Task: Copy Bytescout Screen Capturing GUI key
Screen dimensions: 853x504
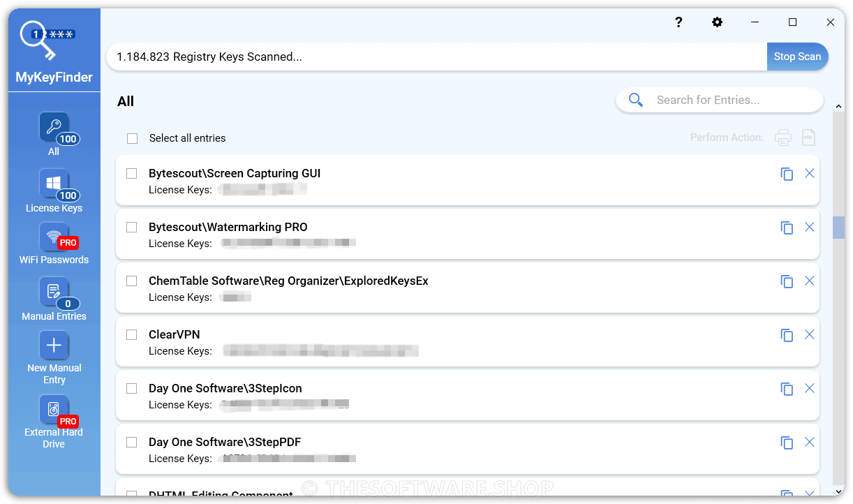Action: pos(787,174)
